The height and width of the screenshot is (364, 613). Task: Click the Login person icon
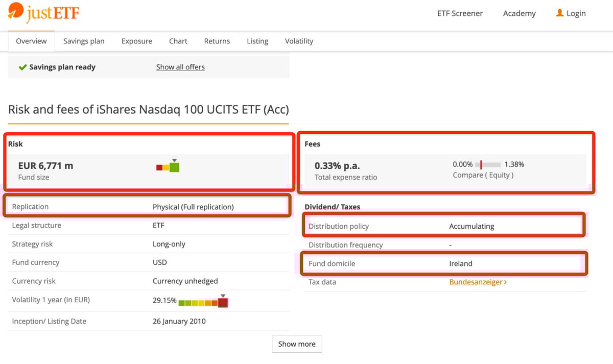tap(559, 13)
